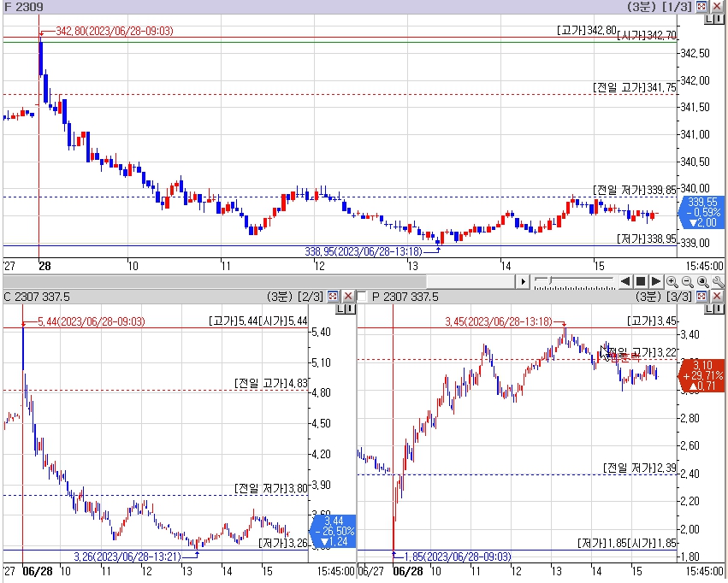This screenshot has width=728, height=583.
Task: Stop chart playback with the square button
Action: tap(641, 281)
